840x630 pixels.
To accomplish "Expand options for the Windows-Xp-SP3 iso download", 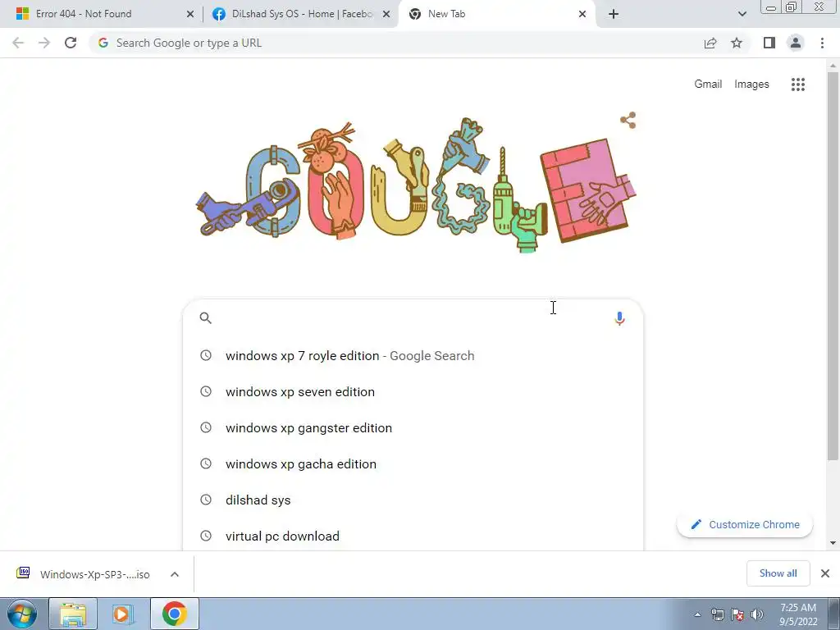I will point(175,574).
